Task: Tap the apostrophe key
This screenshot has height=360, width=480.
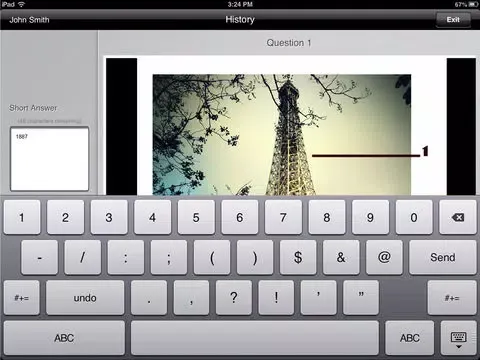Action: 318,298
